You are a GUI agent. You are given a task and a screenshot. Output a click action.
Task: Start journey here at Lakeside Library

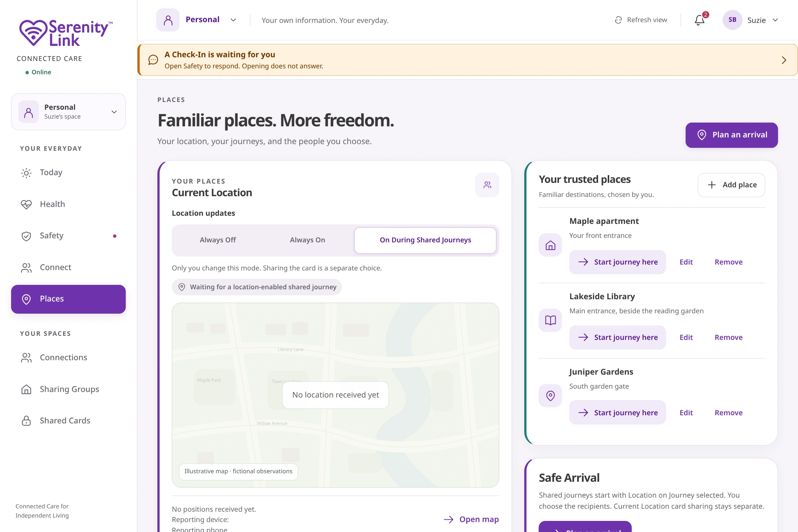pyautogui.click(x=617, y=337)
